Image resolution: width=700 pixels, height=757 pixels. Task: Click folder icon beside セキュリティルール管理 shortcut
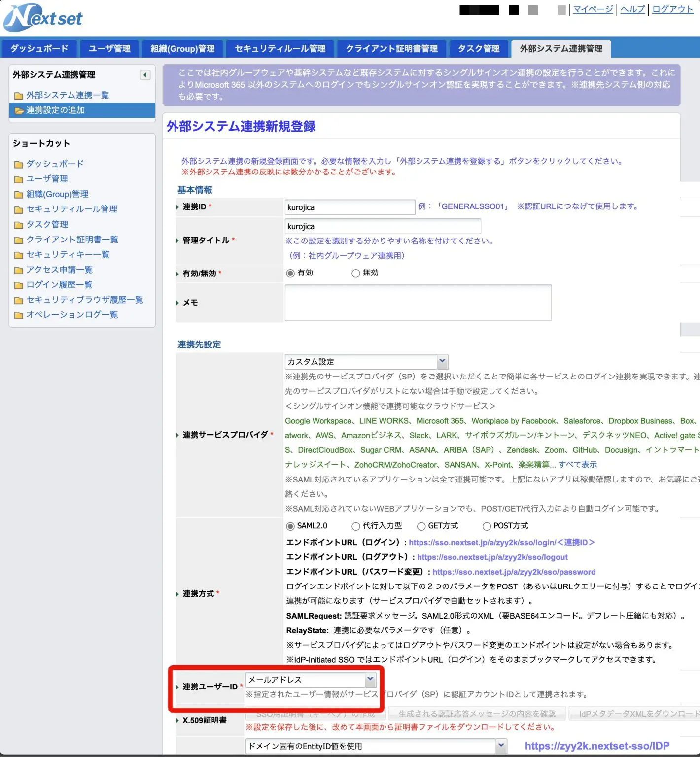[x=19, y=209]
